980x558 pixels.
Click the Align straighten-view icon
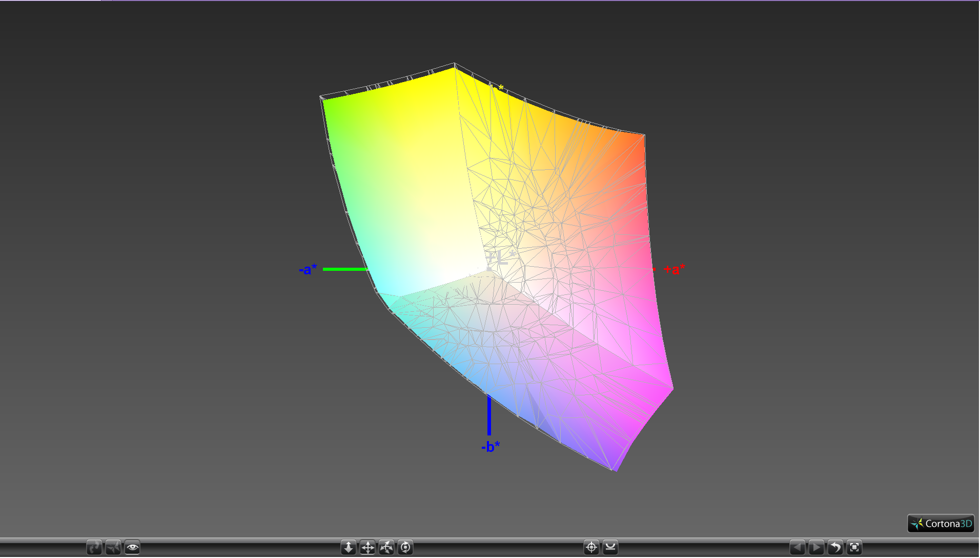pyautogui.click(x=610, y=548)
